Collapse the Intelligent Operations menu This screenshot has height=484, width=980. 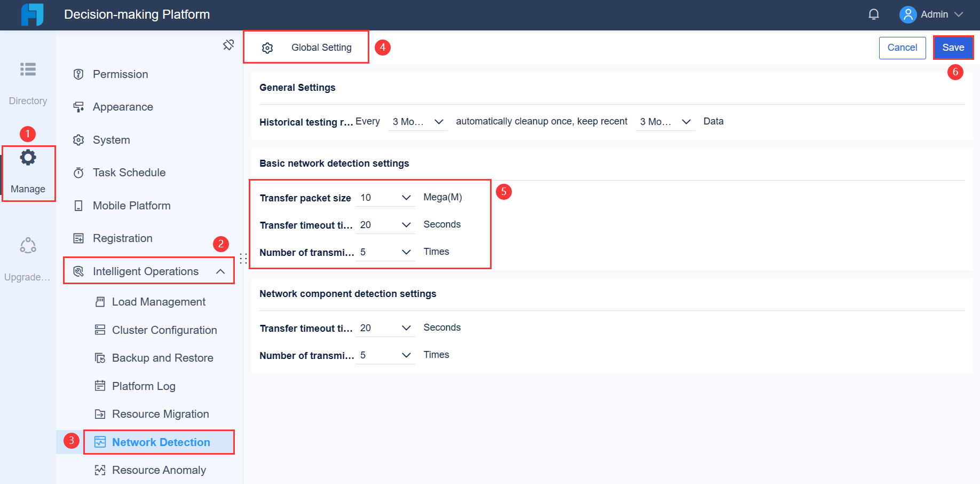pyautogui.click(x=220, y=271)
